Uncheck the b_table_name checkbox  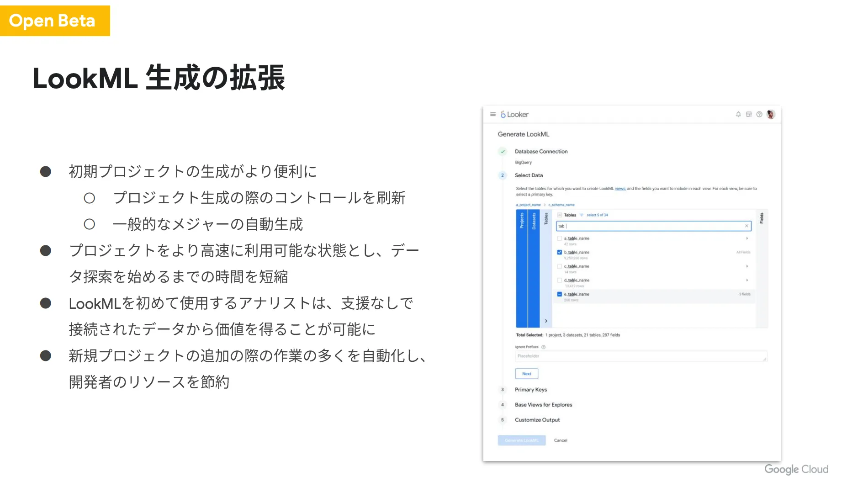[560, 252]
